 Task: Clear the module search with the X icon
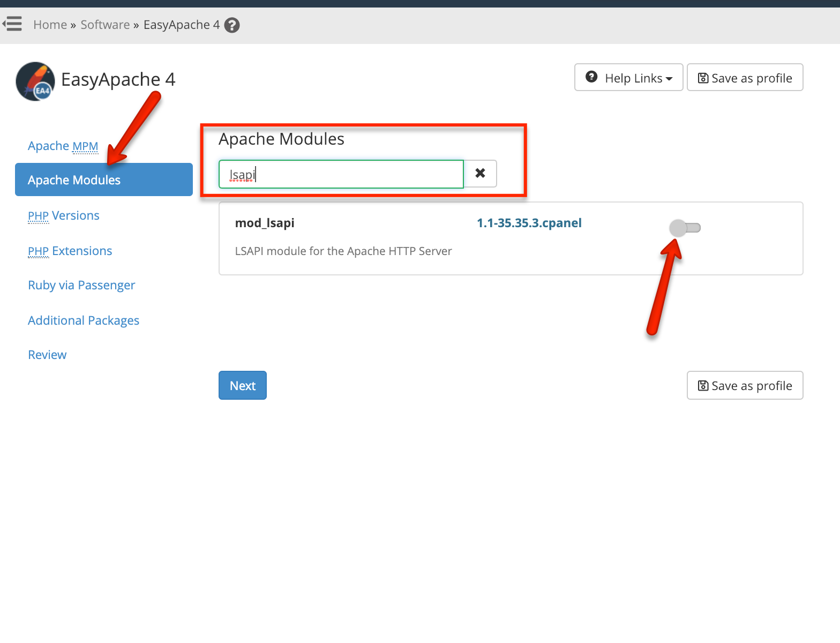pyautogui.click(x=480, y=174)
